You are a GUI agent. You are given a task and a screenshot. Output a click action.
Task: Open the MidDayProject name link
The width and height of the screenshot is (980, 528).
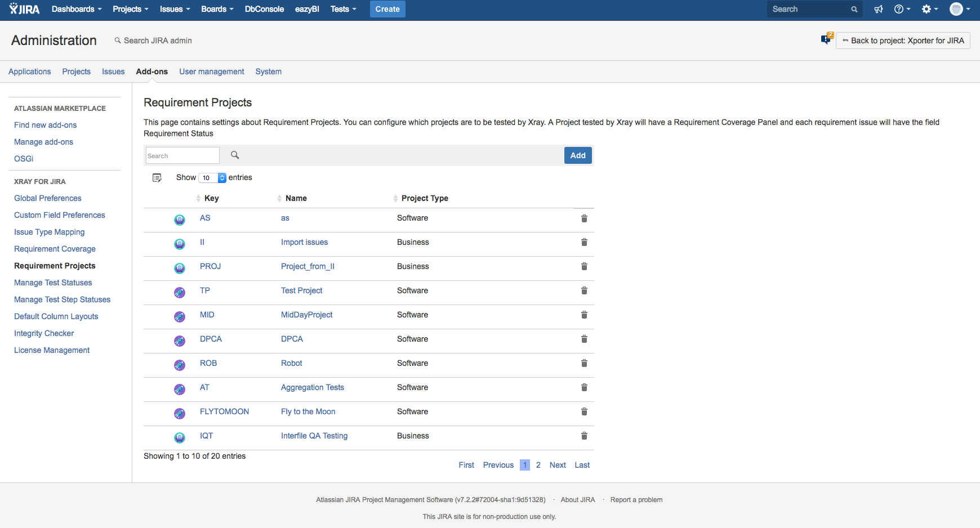point(306,315)
